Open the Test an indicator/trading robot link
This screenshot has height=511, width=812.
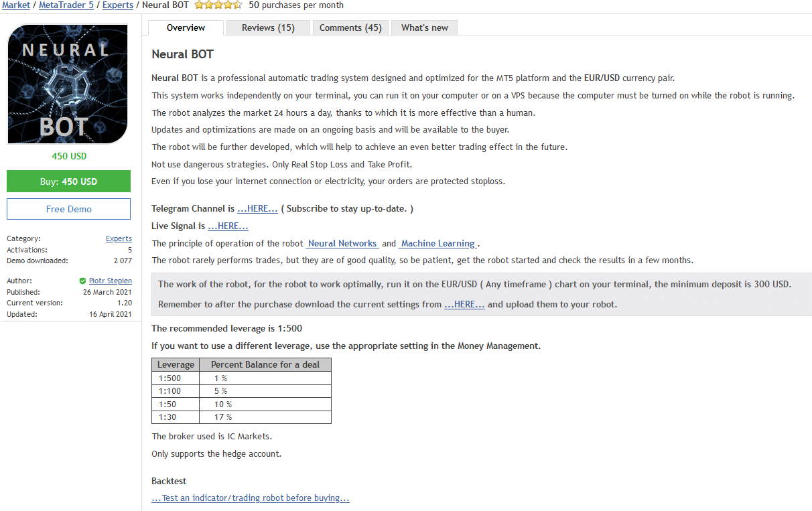tap(251, 498)
